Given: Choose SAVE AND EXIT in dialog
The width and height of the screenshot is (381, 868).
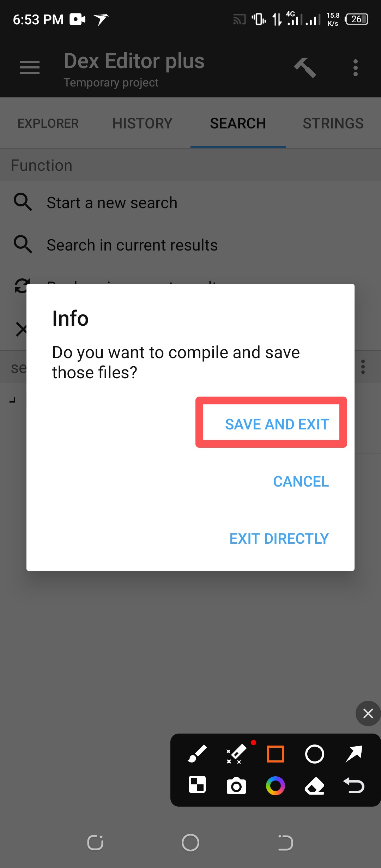Looking at the screenshot, I should point(277,424).
